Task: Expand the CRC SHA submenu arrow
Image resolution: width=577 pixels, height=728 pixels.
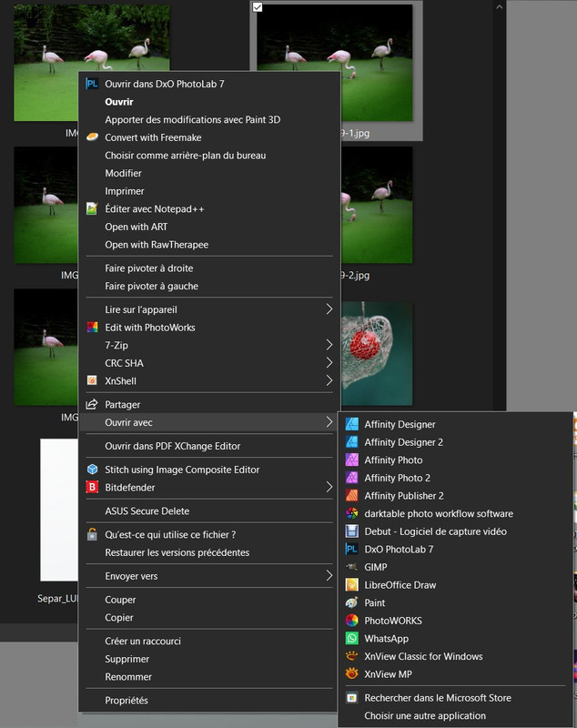Action: pos(329,362)
